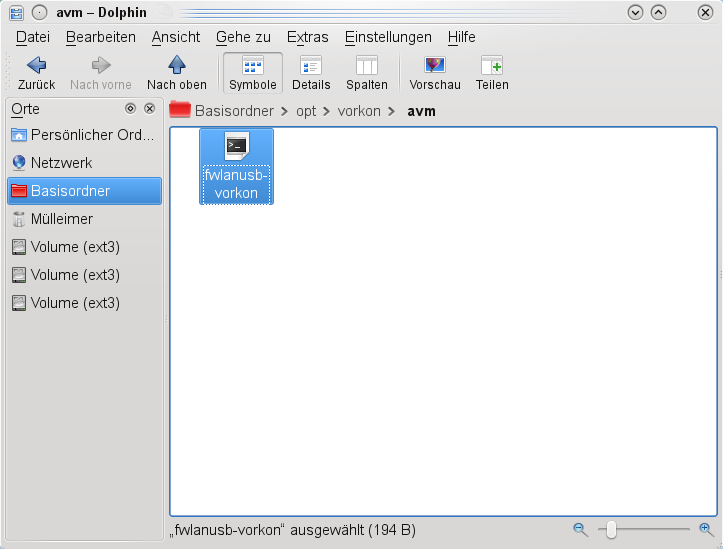Image resolution: width=723 pixels, height=549 pixels.
Task: Switch to Spalten column view
Action: point(367,73)
